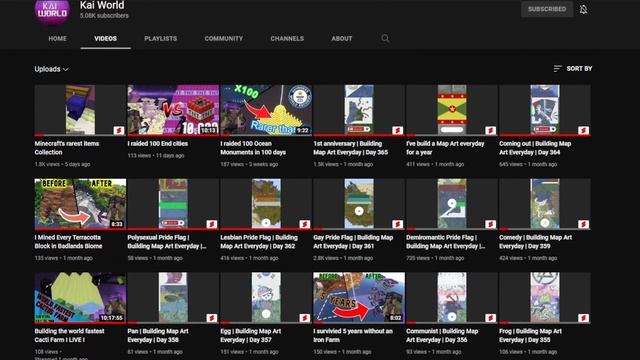Click Shorts badge on Lesbian Pride Flag thumbnail
This screenshot has width=640, height=360.
pos(304,224)
